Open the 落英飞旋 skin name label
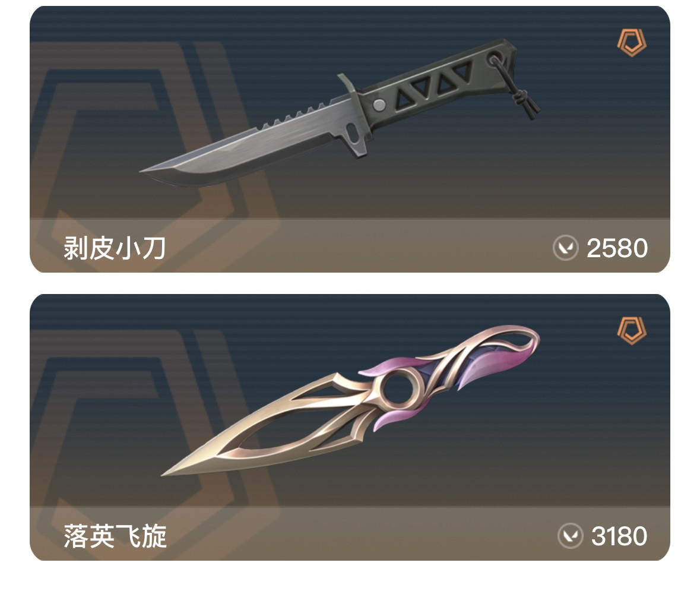The height and width of the screenshot is (591, 700). coord(115,536)
